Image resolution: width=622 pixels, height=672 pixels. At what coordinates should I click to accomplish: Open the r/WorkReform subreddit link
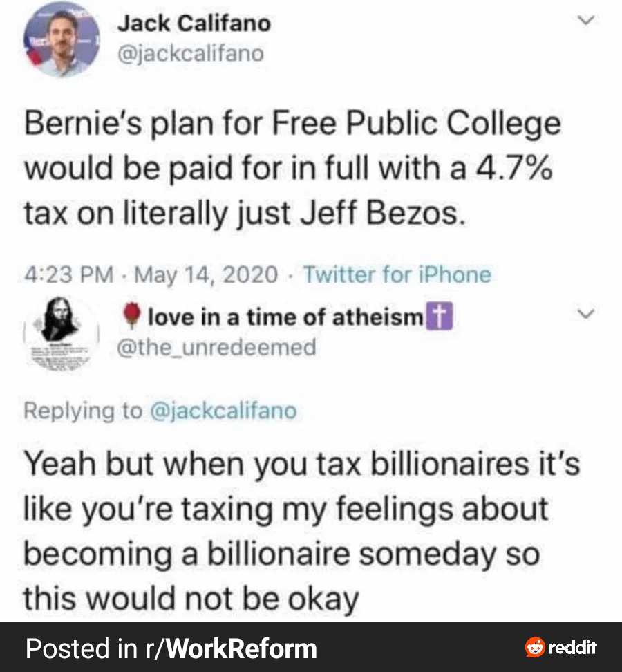230,648
